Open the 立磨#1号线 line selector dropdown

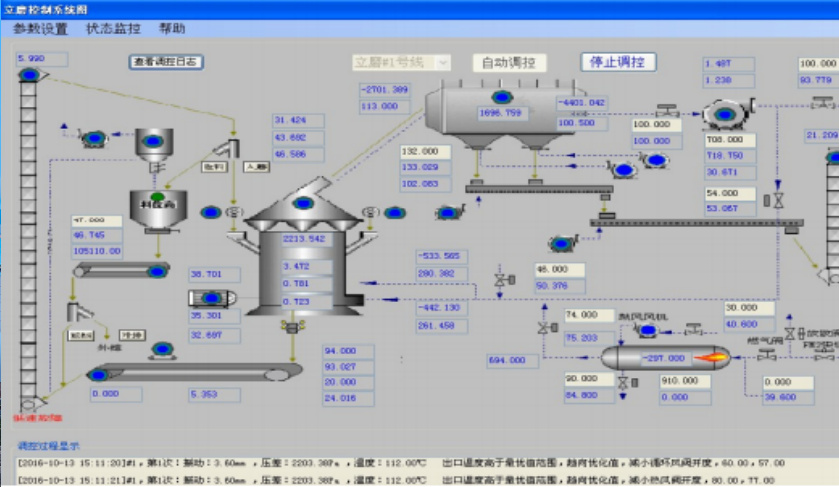pyautogui.click(x=400, y=62)
